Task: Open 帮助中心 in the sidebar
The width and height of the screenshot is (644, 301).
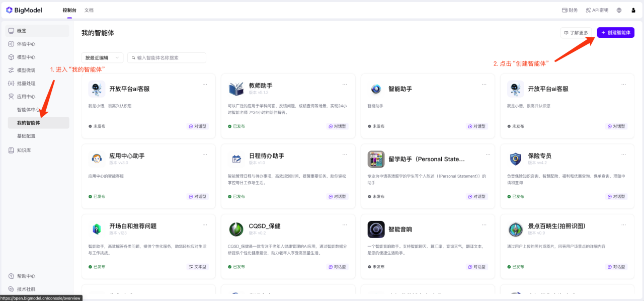Action: [37, 276]
